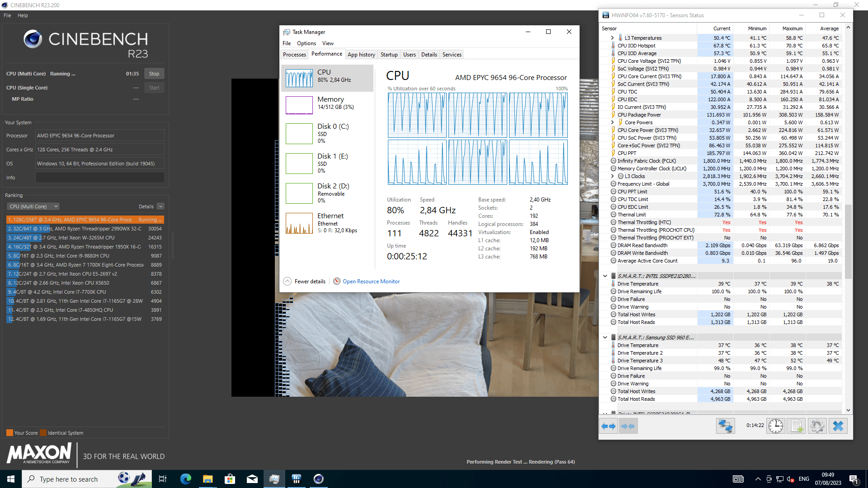Open the CPU (Multi Core) ranking dropdown
This screenshot has height=488, width=868.
tap(33, 206)
